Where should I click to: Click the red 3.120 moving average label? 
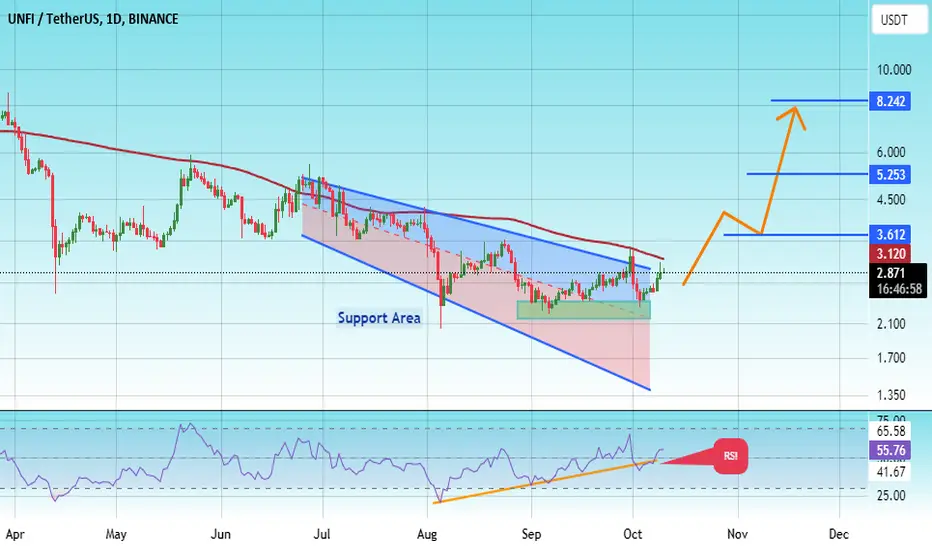point(890,254)
